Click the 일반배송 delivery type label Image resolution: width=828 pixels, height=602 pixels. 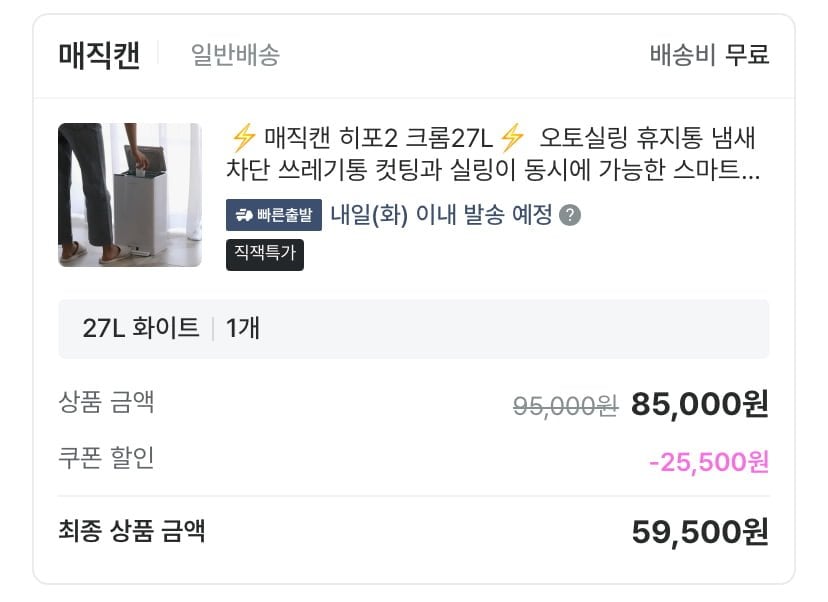point(235,55)
